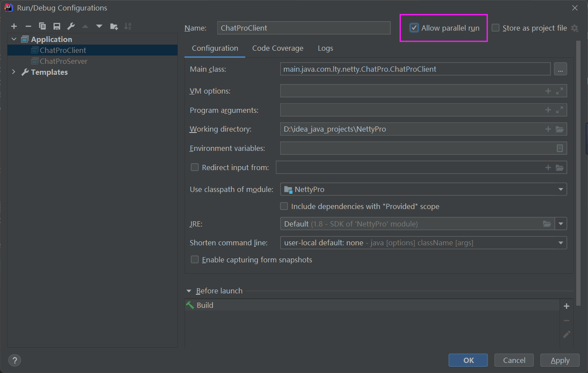Enable Store as project file
The width and height of the screenshot is (588, 373).
coord(495,28)
